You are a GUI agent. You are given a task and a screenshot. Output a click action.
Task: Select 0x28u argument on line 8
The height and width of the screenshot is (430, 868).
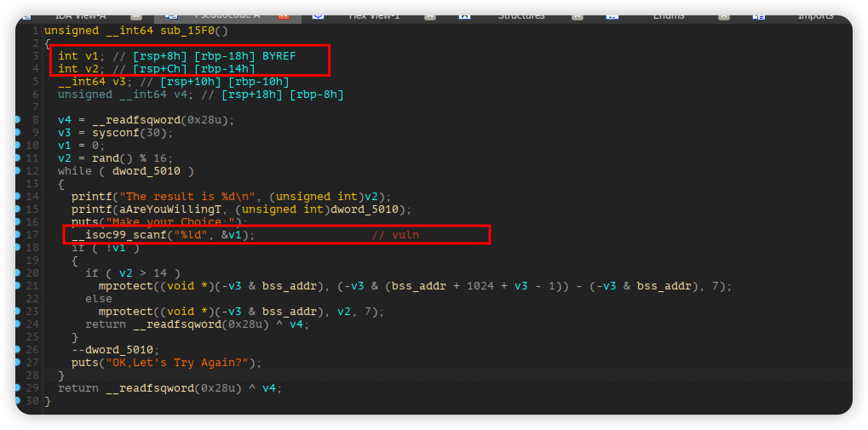pos(204,120)
